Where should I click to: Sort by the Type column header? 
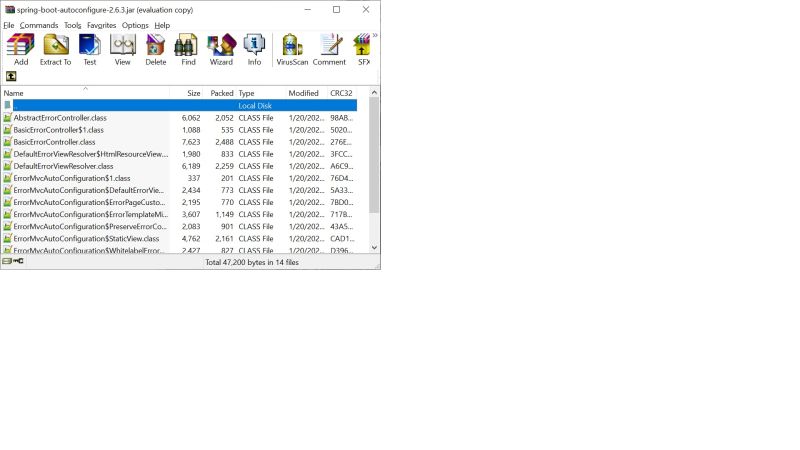pos(261,93)
